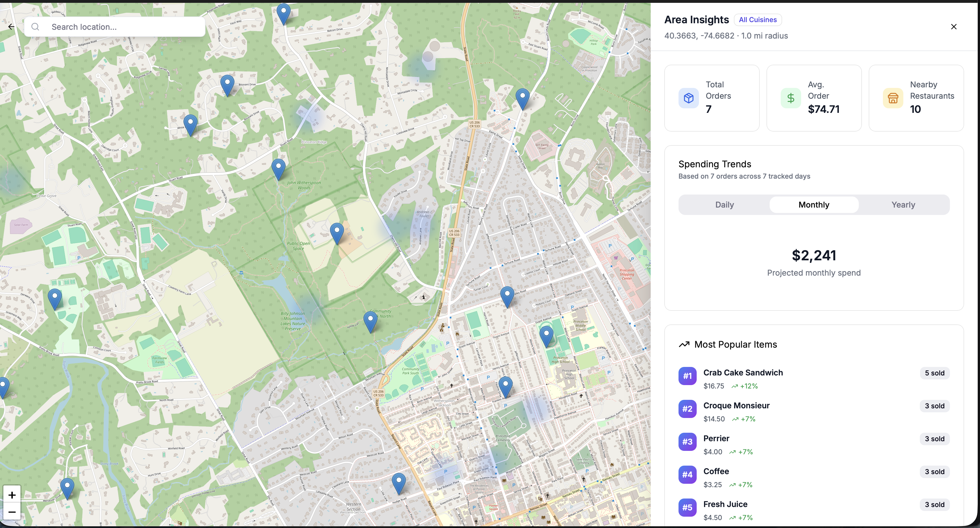Switch spending trends to Yearly
The height and width of the screenshot is (528, 980).
point(903,205)
